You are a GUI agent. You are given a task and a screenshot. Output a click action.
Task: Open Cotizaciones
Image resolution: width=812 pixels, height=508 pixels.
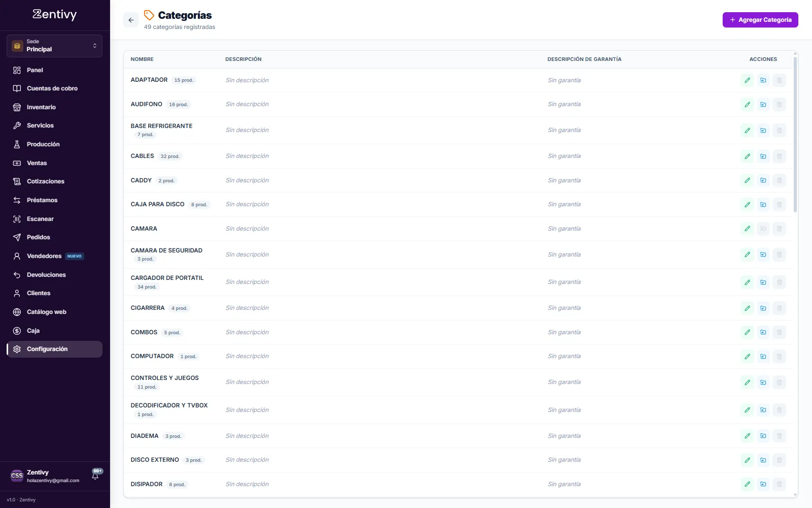point(54,181)
